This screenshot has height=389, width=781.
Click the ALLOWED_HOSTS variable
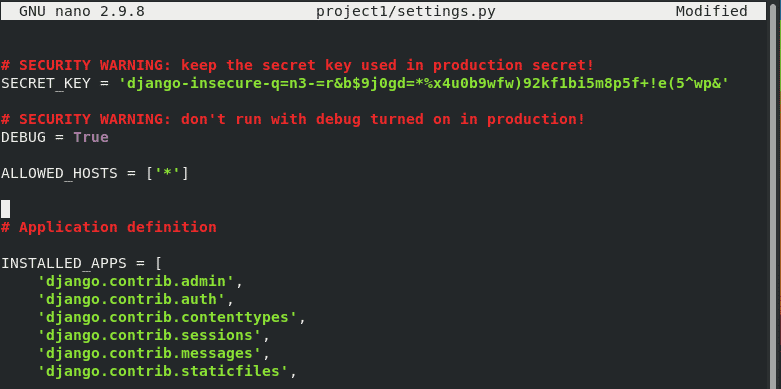(x=59, y=174)
